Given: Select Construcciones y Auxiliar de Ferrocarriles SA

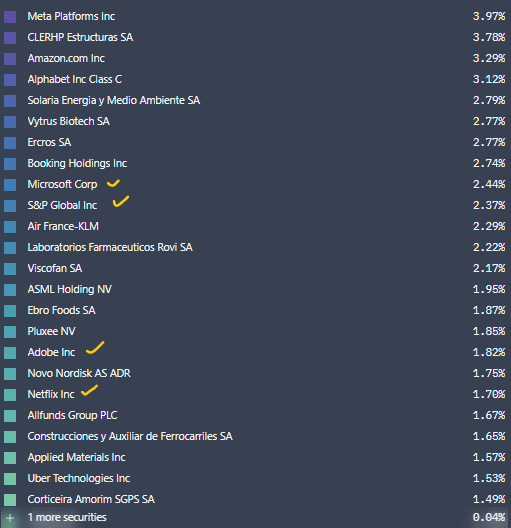Looking at the screenshot, I should [x=130, y=436].
